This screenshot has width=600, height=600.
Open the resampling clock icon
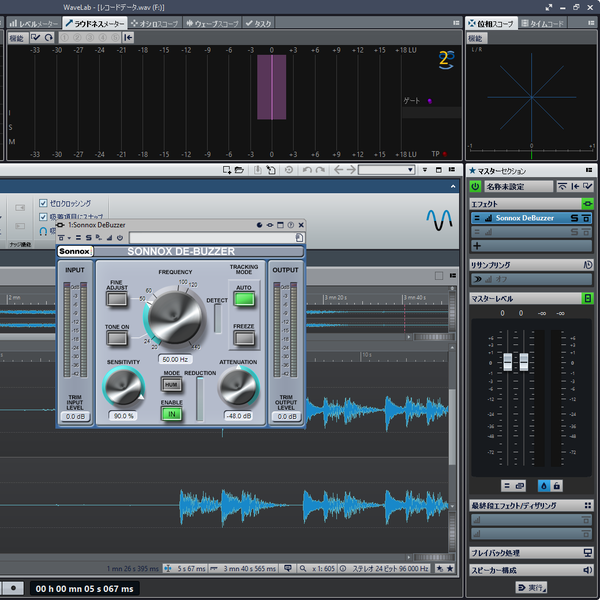tap(588, 264)
